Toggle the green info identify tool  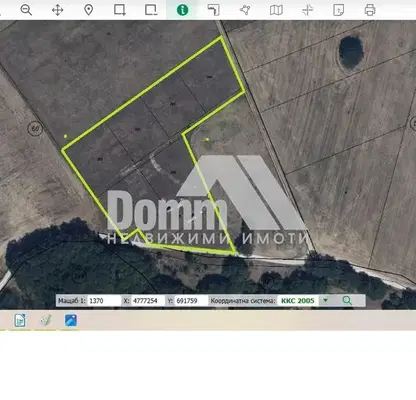[182, 10]
